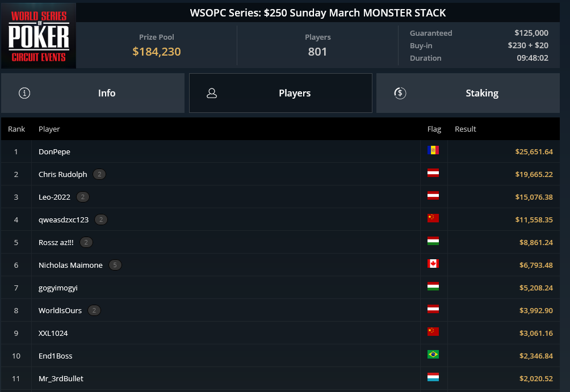
Task: Click the $11,558.35 result value
Action: 534,220
